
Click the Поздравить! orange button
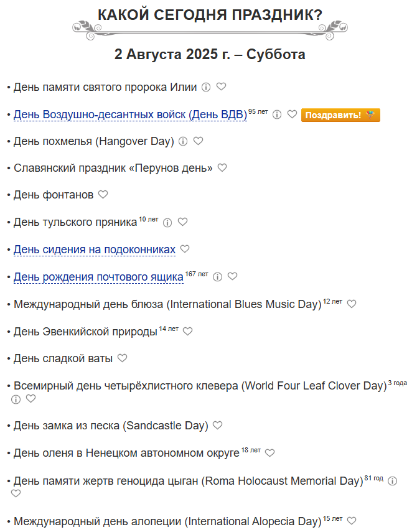coord(340,115)
